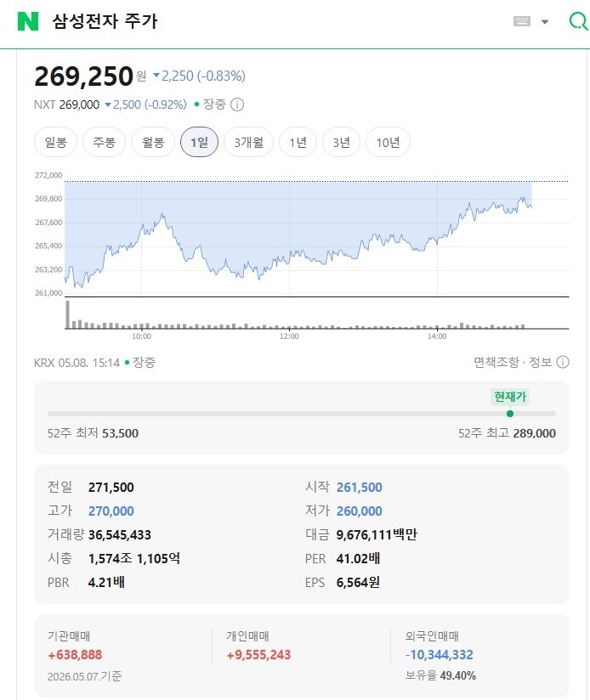590x700 pixels.
Task: Select the 일봉 chart option
Action: coord(56,143)
